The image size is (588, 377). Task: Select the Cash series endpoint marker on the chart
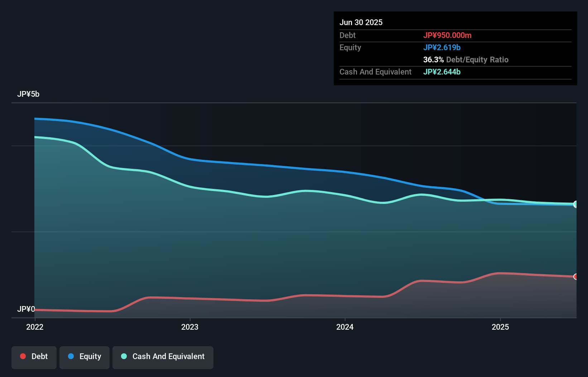point(575,204)
